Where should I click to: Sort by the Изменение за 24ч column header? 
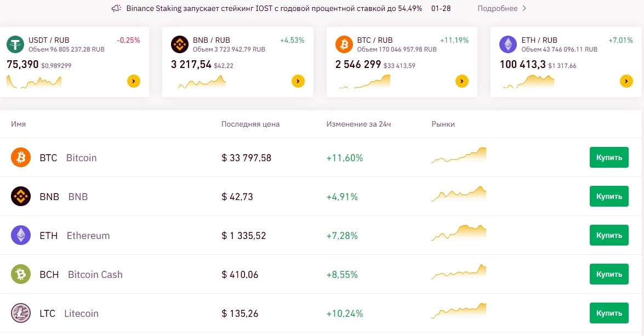pyautogui.click(x=358, y=124)
